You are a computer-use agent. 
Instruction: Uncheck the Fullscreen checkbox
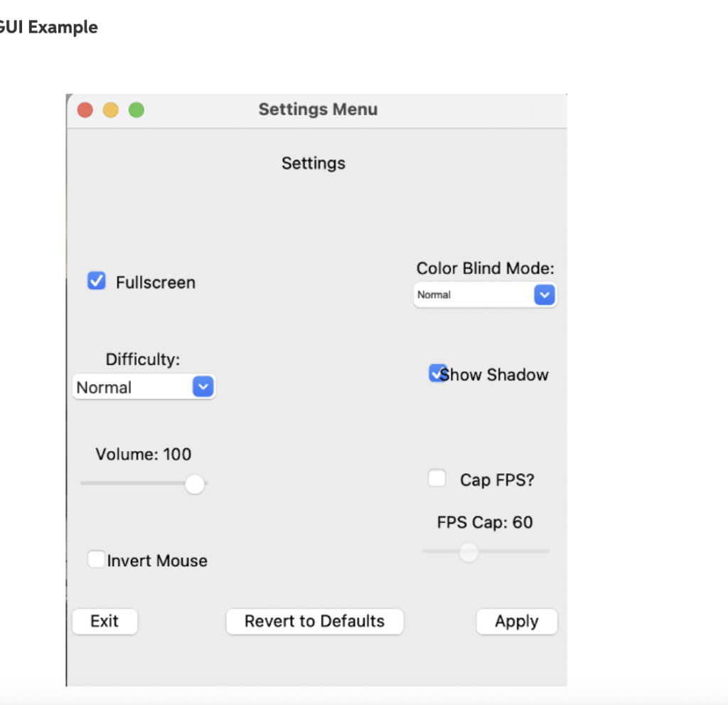tap(97, 282)
